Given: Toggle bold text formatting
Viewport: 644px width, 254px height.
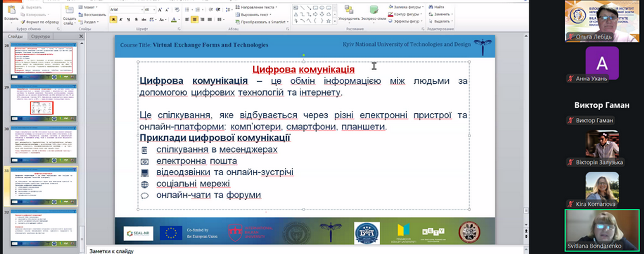Looking at the screenshot, I should pos(113,19).
